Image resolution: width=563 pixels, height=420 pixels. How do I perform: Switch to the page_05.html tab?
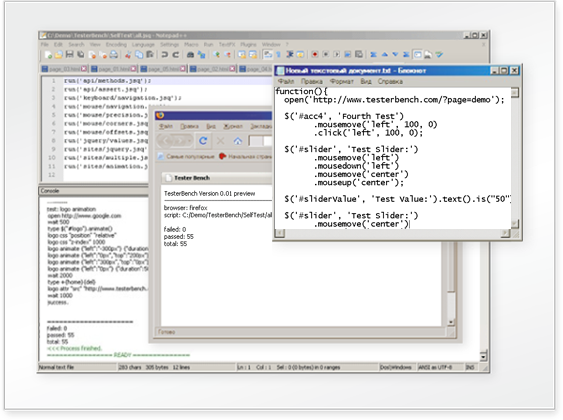point(163,69)
